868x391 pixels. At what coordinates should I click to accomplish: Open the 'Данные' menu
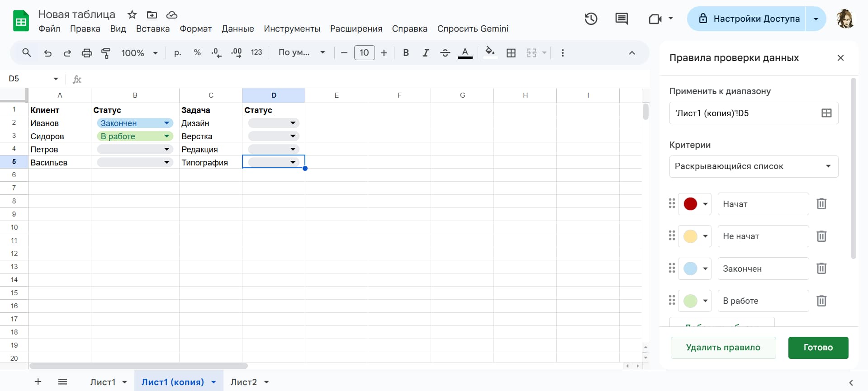[x=237, y=29]
